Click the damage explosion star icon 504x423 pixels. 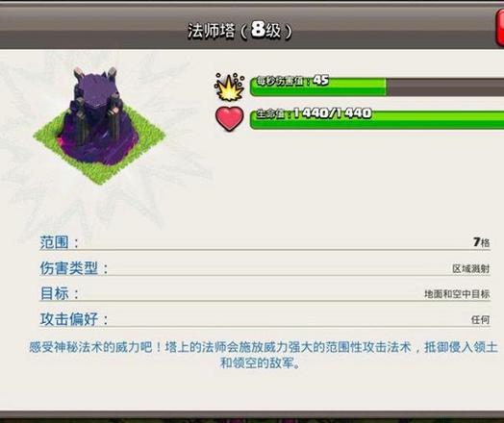click(229, 87)
